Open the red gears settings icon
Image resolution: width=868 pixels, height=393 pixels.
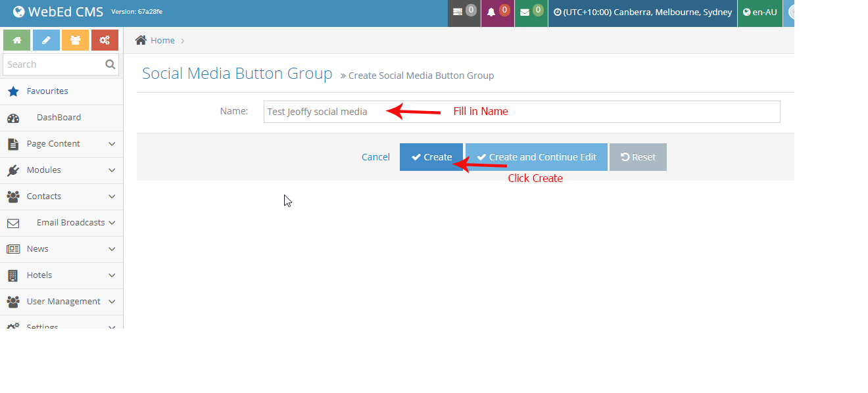pyautogui.click(x=105, y=40)
